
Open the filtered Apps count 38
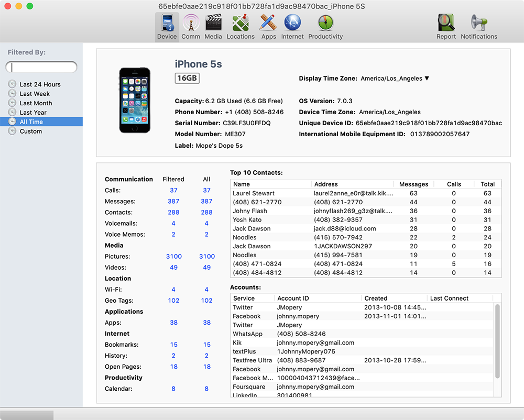173,323
